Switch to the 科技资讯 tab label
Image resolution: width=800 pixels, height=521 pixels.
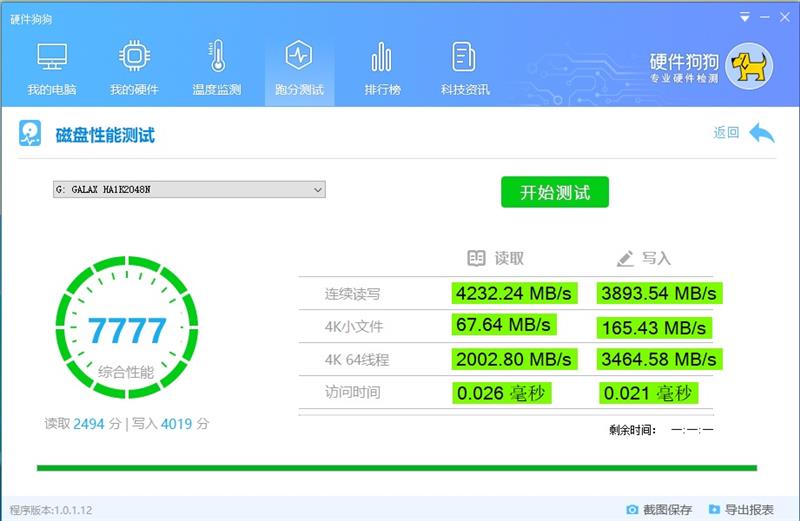tap(465, 90)
